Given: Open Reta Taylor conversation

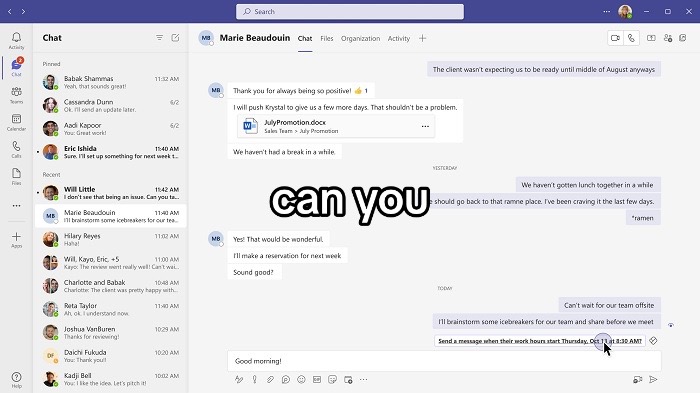Looking at the screenshot, I should pyautogui.click(x=111, y=309).
